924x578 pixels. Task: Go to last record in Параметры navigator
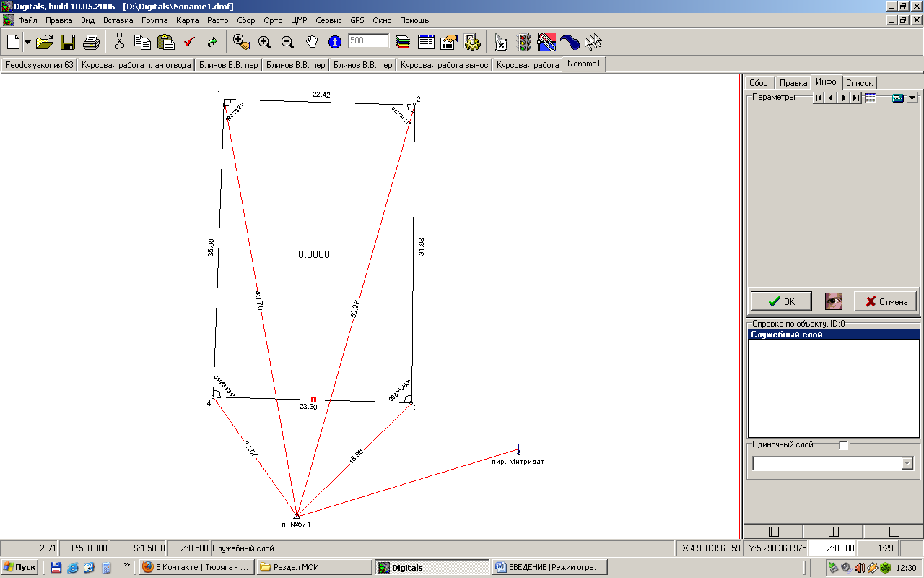point(856,98)
